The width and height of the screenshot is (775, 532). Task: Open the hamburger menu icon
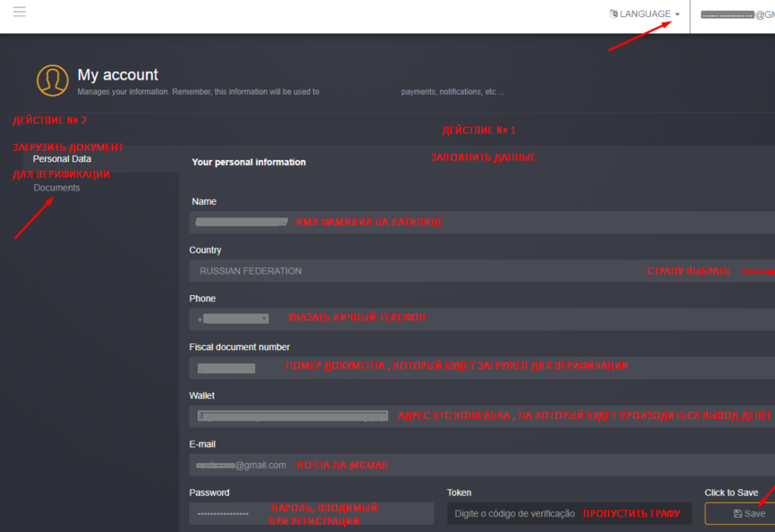tap(19, 12)
